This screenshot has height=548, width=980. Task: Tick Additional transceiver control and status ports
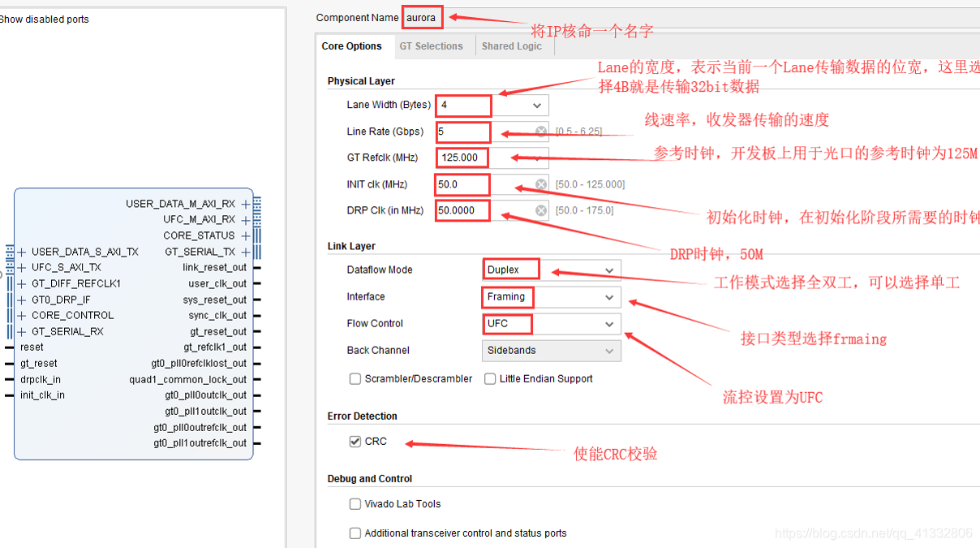coord(355,533)
